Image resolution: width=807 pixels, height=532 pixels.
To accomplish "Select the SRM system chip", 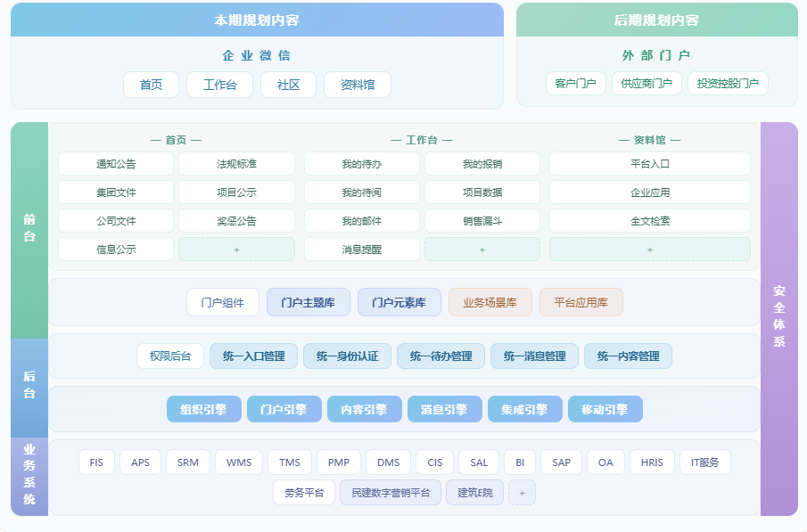I will 188,462.
